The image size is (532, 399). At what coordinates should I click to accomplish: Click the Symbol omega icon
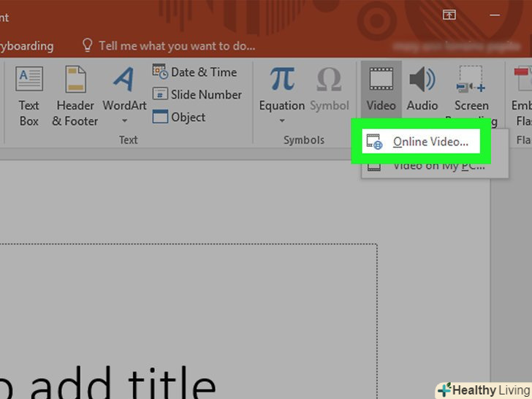pos(329,80)
